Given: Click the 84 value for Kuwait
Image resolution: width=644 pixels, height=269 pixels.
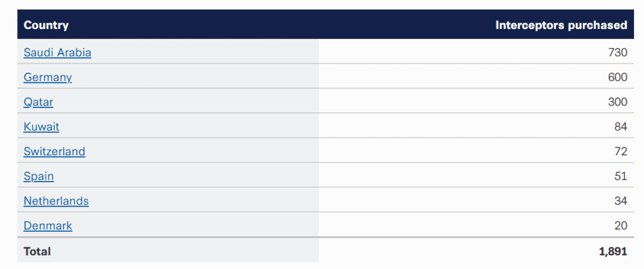Looking at the screenshot, I should pyautogui.click(x=621, y=127).
